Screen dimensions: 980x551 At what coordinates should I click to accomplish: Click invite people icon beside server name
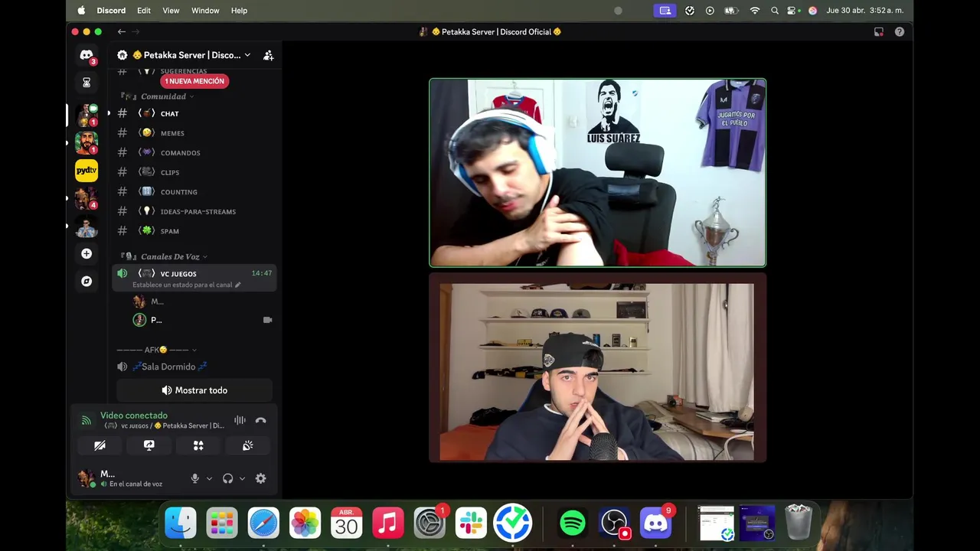268,55
